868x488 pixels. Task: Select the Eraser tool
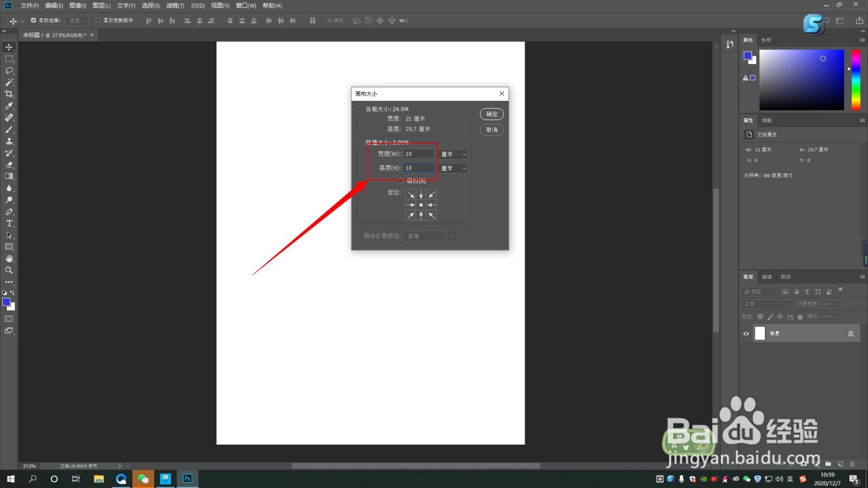[x=9, y=164]
